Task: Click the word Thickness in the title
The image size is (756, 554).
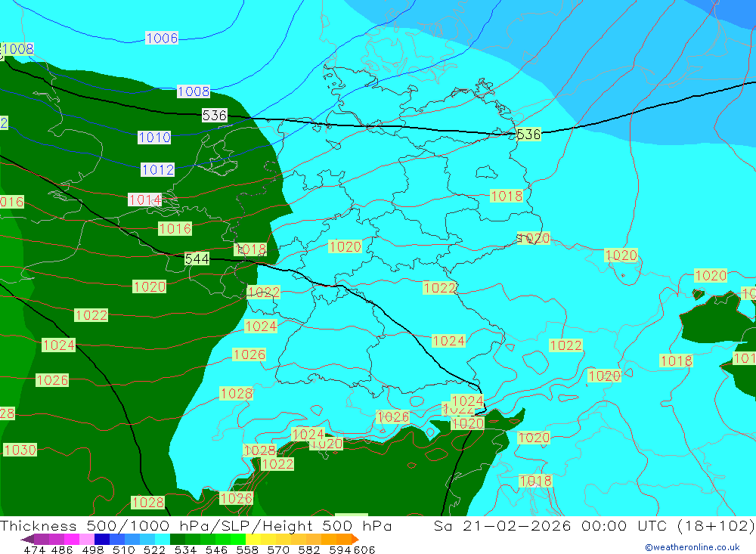Action: tap(38, 525)
